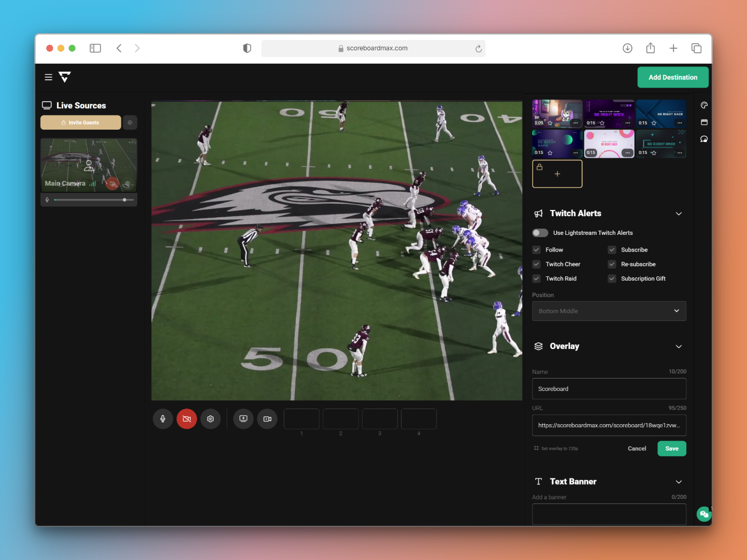The image size is (747, 560).
Task: Click the Live Sources heading
Action: click(x=81, y=105)
